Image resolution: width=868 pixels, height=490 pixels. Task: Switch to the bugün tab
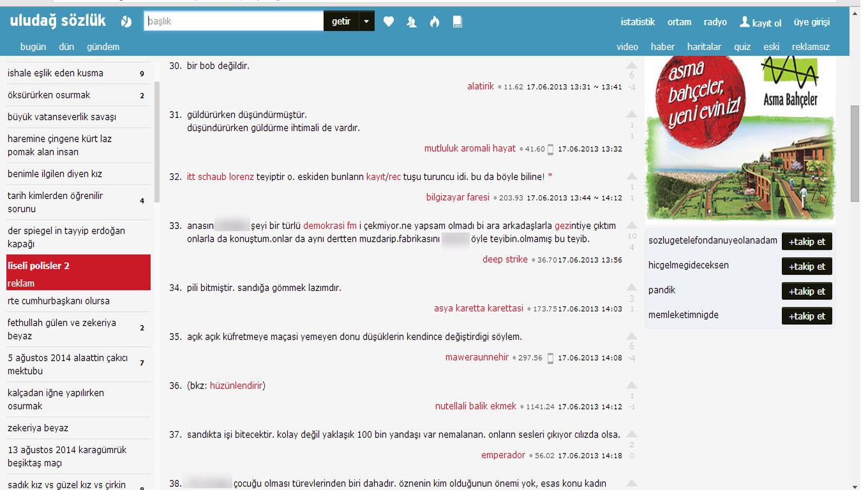tap(33, 47)
